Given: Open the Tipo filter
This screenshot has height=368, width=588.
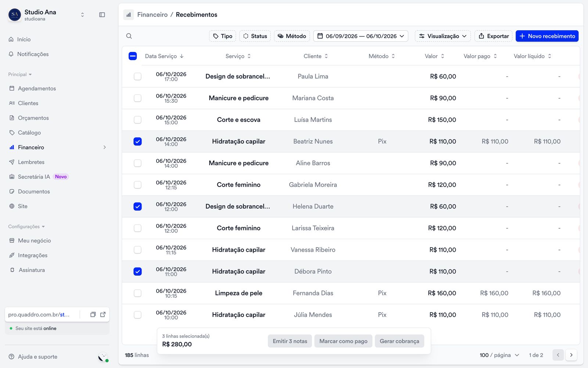Looking at the screenshot, I should point(223,36).
